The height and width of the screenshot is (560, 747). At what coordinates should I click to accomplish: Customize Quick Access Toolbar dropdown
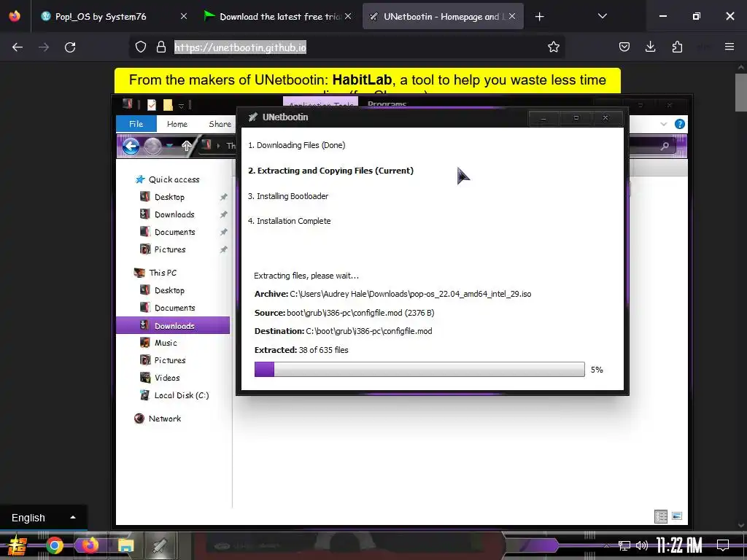pyautogui.click(x=181, y=105)
